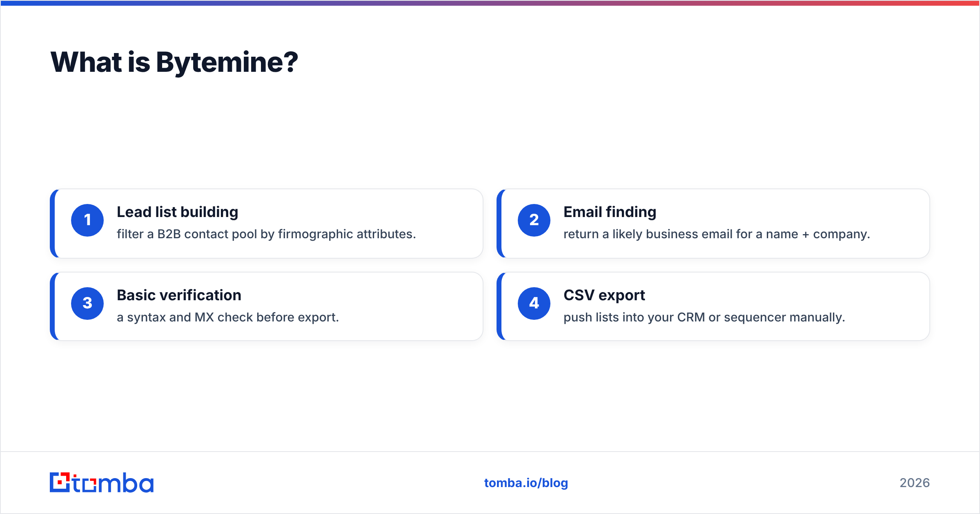The image size is (980, 514).
Task: Click the number 4 circle badge
Action: (x=534, y=304)
